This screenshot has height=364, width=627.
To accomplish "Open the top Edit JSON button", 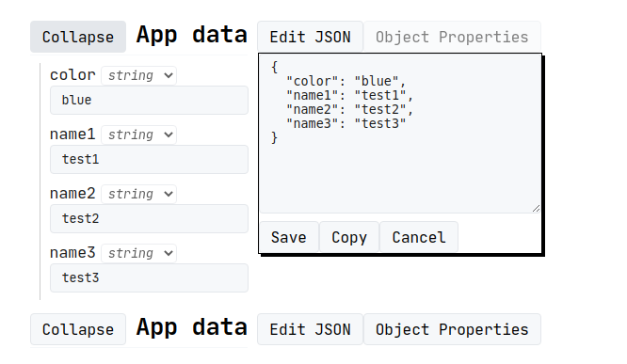I will [x=310, y=37].
